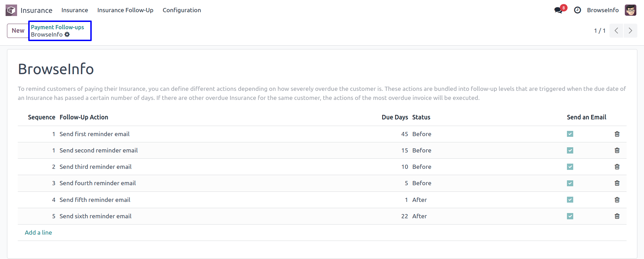
Task: Go to next record arrow
Action: point(630,31)
